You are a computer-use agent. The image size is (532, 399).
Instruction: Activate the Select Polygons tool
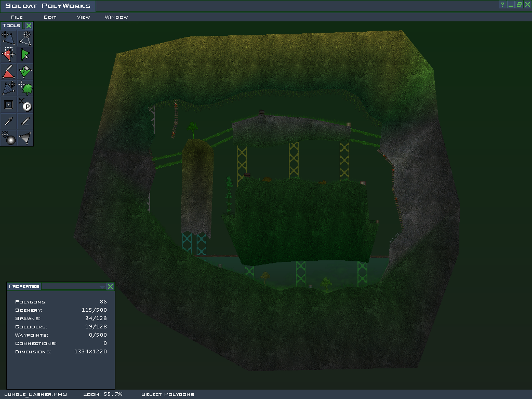click(x=8, y=55)
